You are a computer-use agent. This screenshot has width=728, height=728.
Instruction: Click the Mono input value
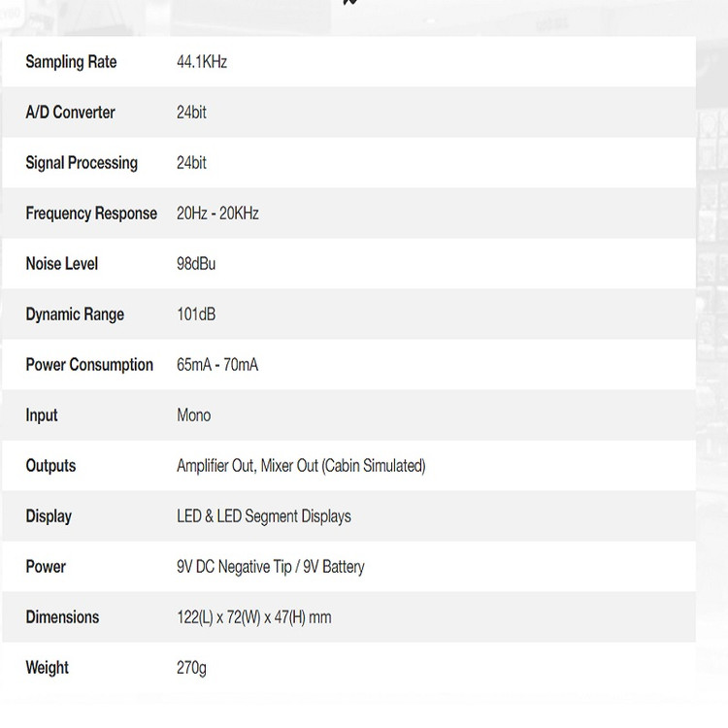click(193, 415)
